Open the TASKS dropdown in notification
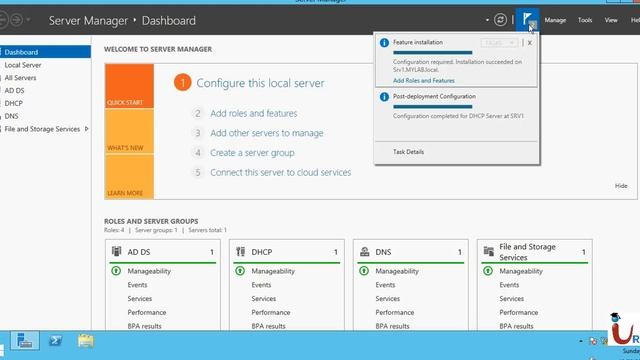The width and height of the screenshot is (640, 360). click(x=499, y=42)
